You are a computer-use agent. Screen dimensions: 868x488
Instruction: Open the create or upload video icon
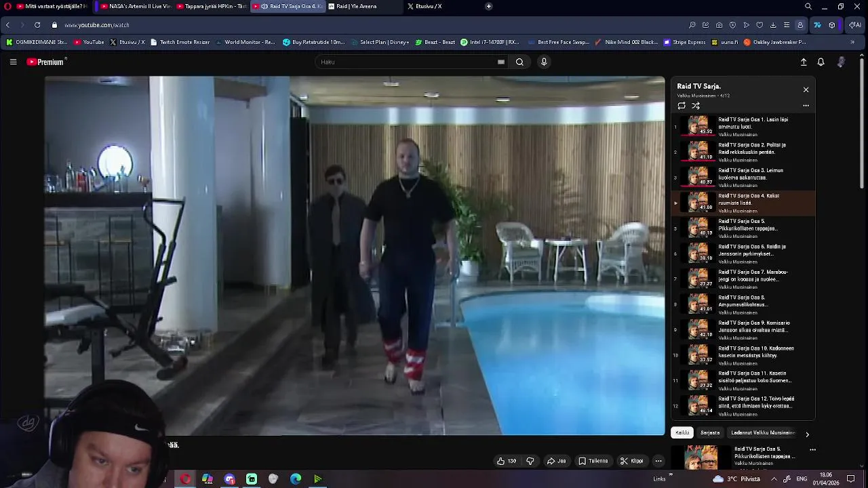(804, 62)
